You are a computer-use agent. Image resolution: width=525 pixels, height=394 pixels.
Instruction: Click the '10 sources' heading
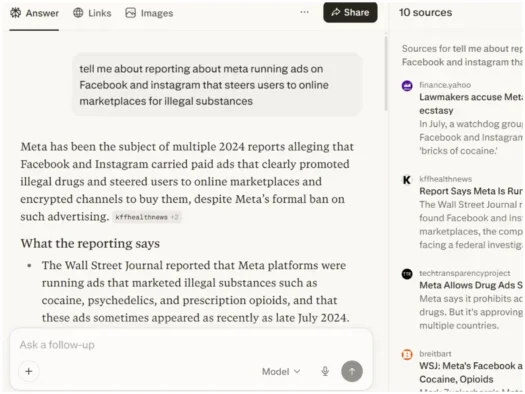(425, 12)
